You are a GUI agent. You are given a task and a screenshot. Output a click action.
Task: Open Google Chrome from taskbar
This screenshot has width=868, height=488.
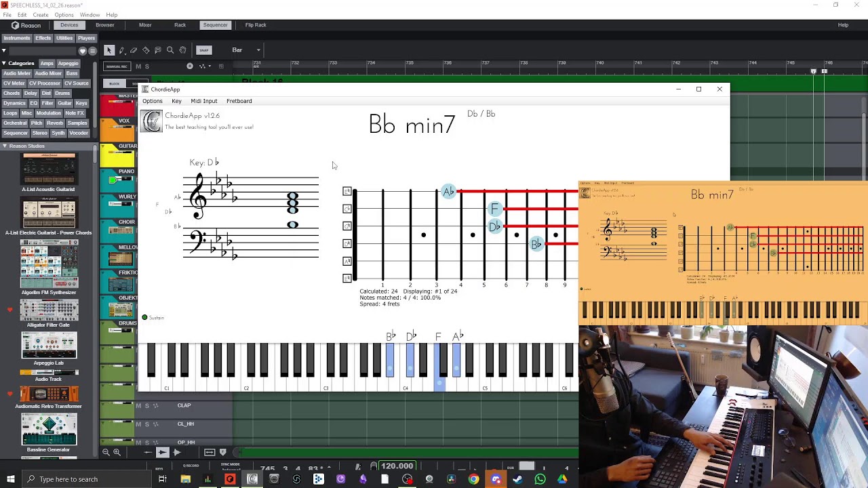[473, 479]
